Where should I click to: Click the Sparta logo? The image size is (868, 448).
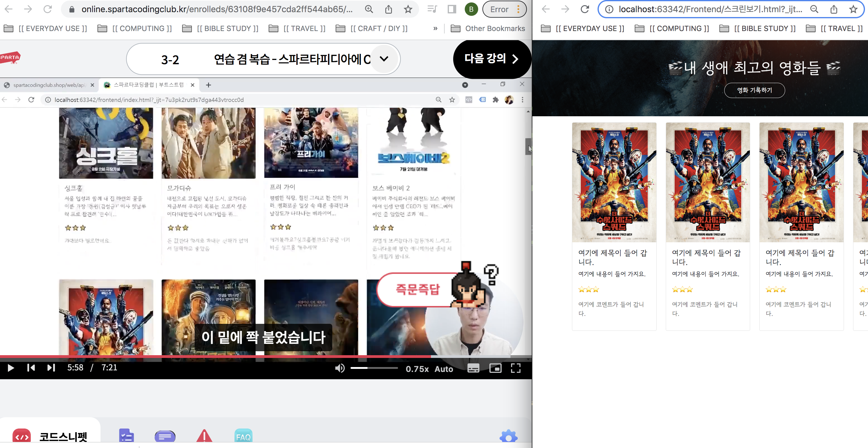point(10,58)
